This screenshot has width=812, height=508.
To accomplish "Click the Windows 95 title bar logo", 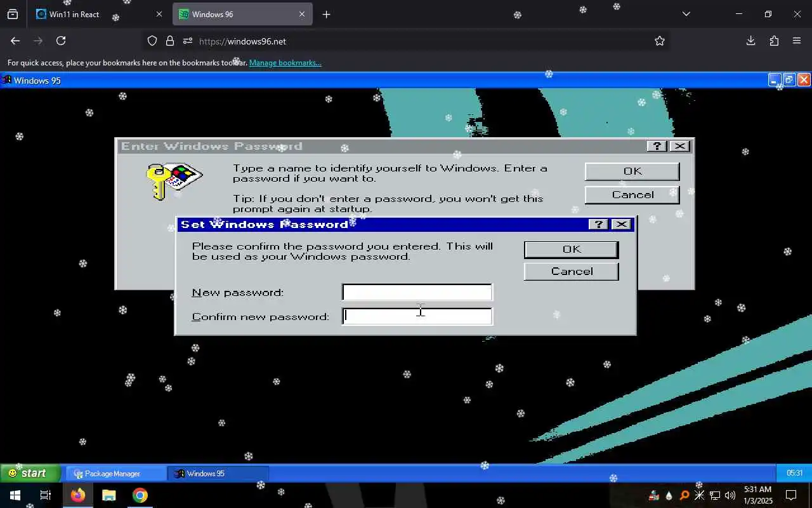I will pos(6,80).
